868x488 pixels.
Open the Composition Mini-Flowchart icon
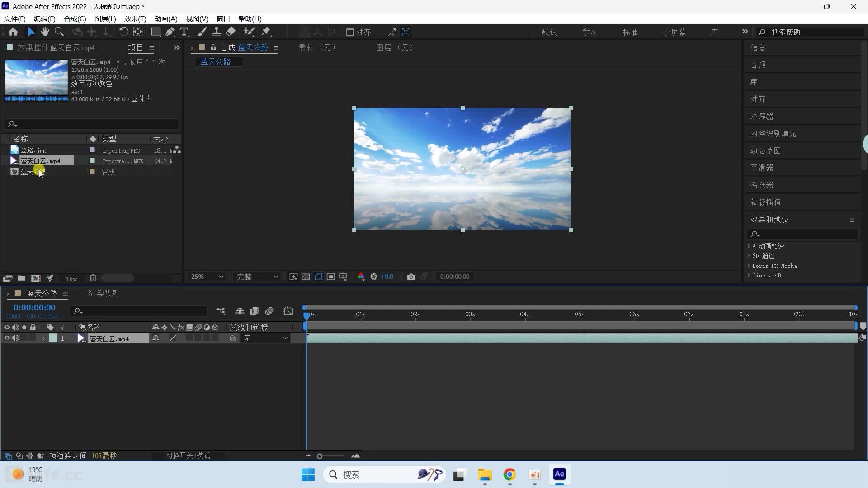221,311
